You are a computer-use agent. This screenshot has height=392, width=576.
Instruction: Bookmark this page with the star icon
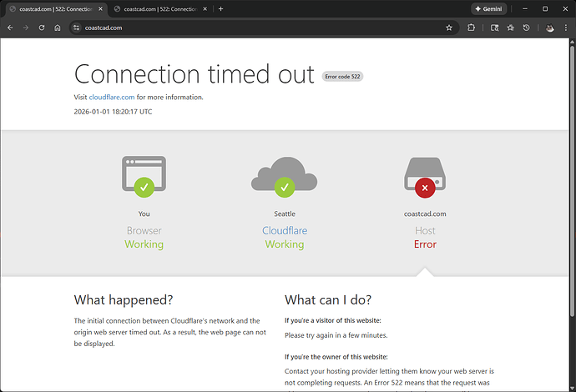coord(449,28)
